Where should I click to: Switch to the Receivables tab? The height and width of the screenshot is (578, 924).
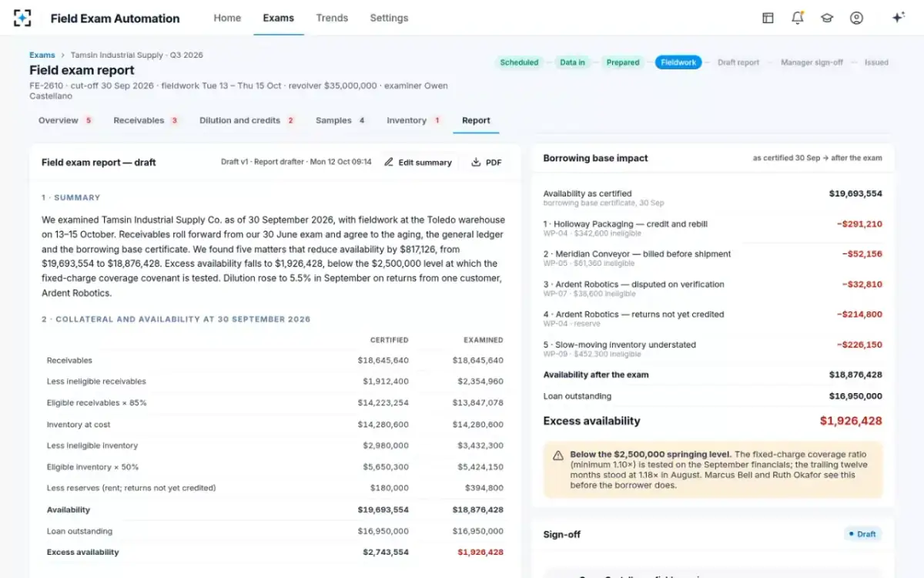(146, 120)
